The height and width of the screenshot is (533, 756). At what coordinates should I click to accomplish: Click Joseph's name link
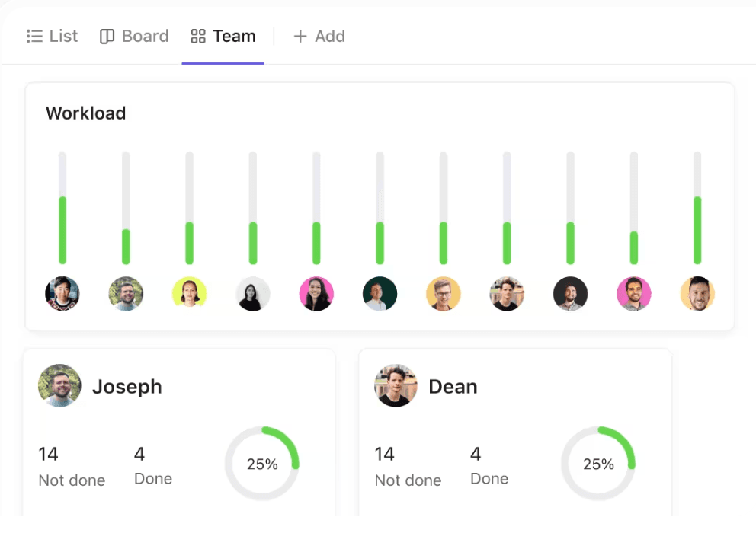coord(127,387)
